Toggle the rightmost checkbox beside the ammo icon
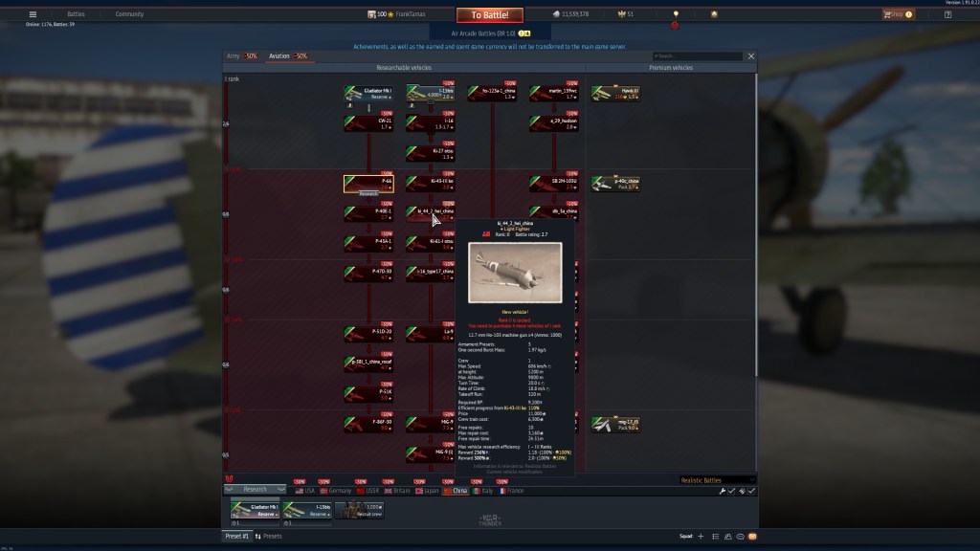Viewport: 980px width, 551px height. pos(752,491)
